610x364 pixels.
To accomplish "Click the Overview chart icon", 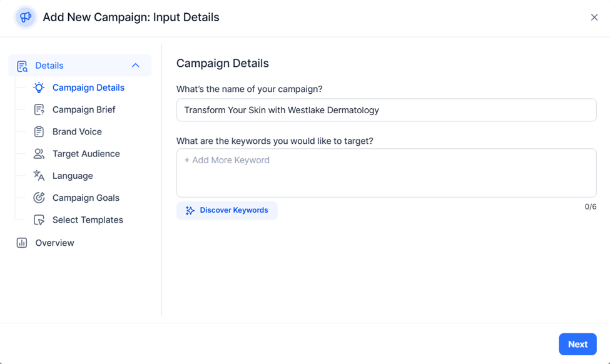I will tap(22, 243).
